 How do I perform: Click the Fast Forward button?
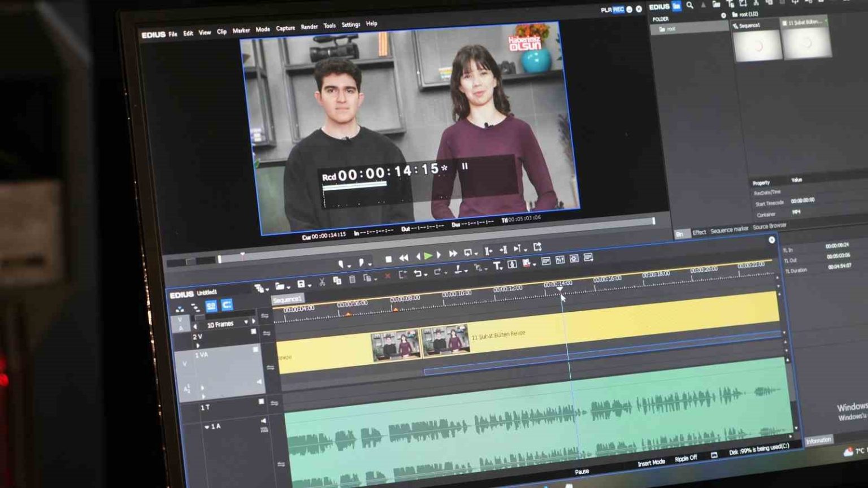(x=453, y=254)
